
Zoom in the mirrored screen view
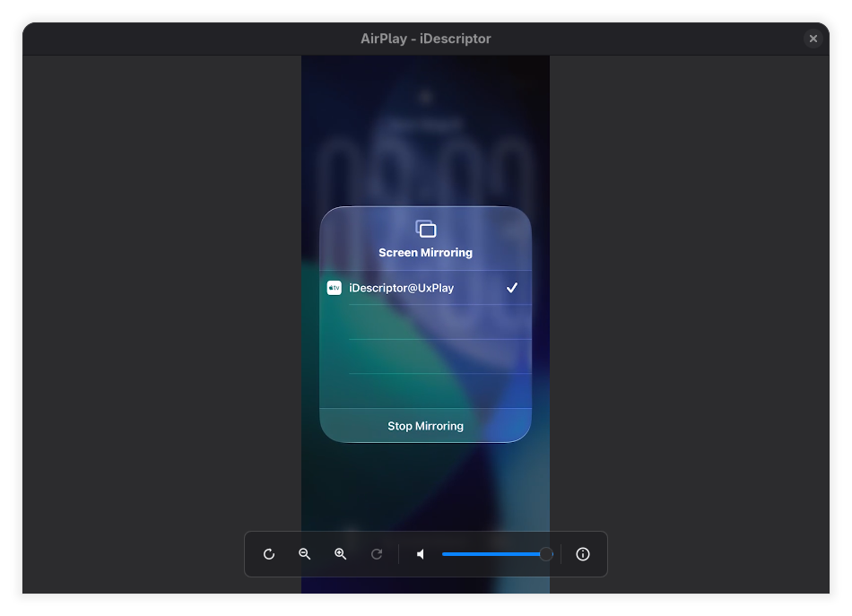341,554
